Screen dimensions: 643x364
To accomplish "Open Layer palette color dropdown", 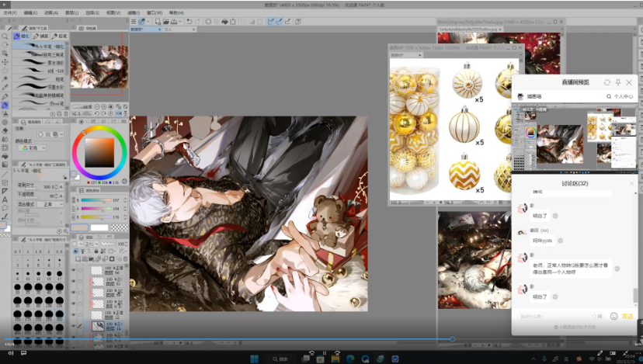I will [76, 244].
